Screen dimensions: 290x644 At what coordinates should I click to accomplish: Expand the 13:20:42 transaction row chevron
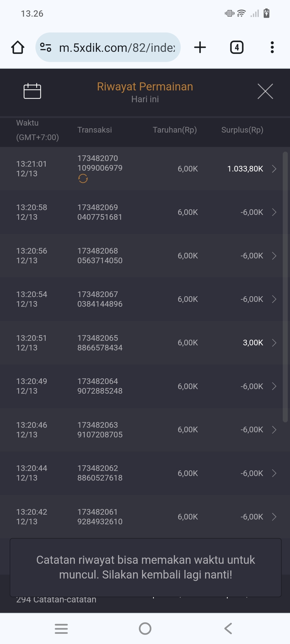click(274, 517)
